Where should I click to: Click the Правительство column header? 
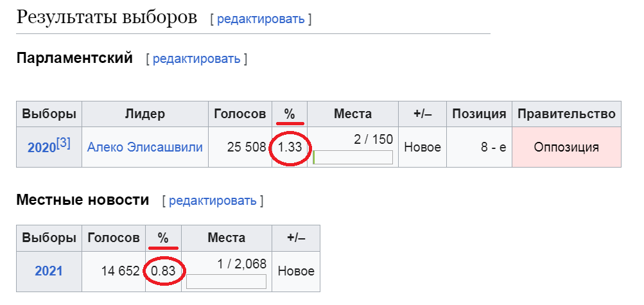[566, 114]
